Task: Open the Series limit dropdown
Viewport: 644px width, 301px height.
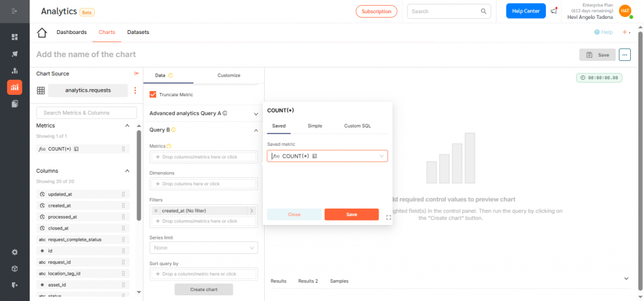Action: (x=204, y=248)
